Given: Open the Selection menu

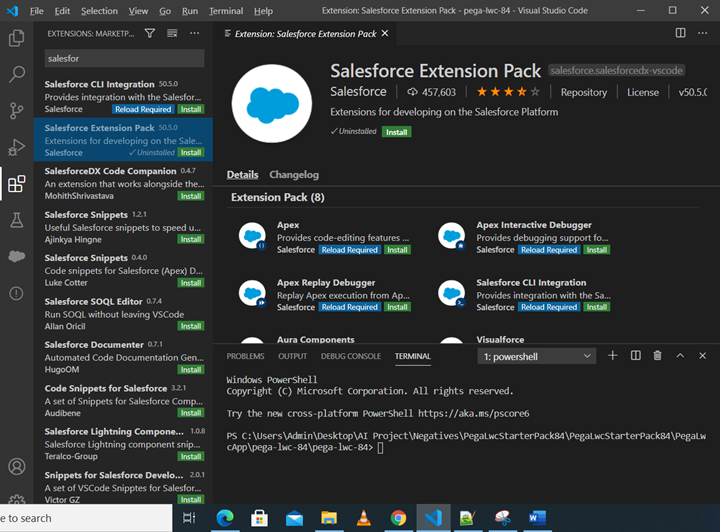Looking at the screenshot, I should (99, 11).
